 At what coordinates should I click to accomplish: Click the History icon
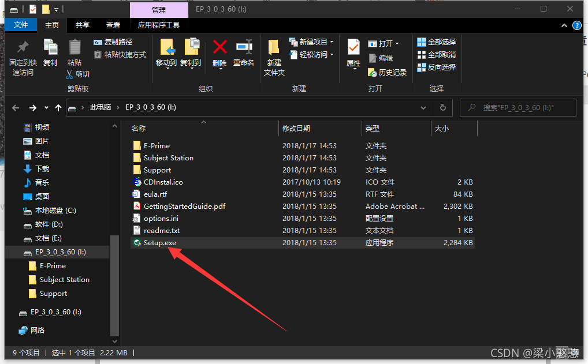click(x=373, y=72)
